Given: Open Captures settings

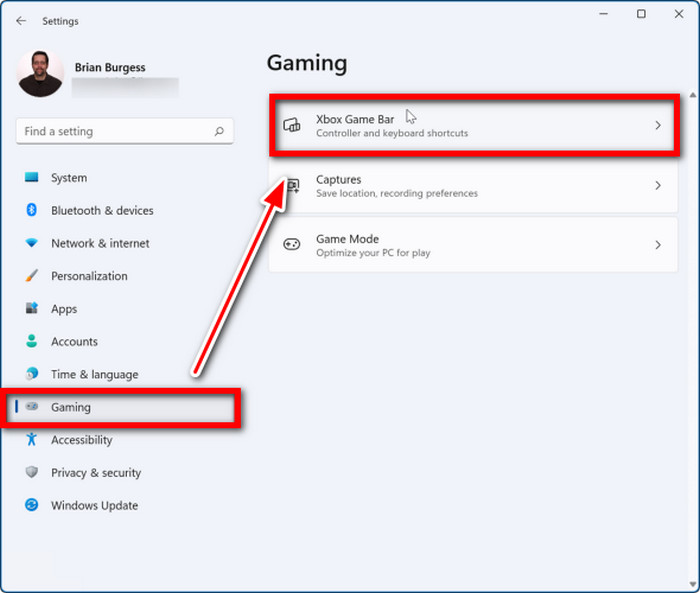Looking at the screenshot, I should point(473,186).
